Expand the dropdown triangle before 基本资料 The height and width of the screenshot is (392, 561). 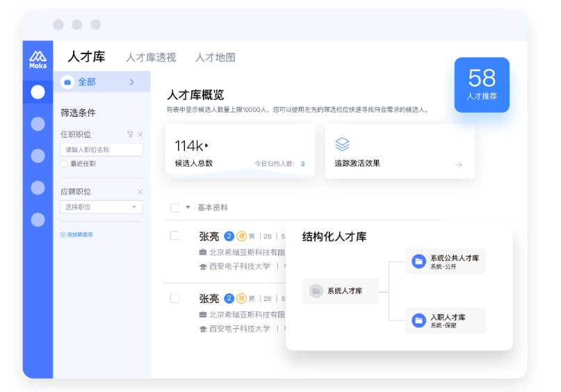click(x=188, y=207)
